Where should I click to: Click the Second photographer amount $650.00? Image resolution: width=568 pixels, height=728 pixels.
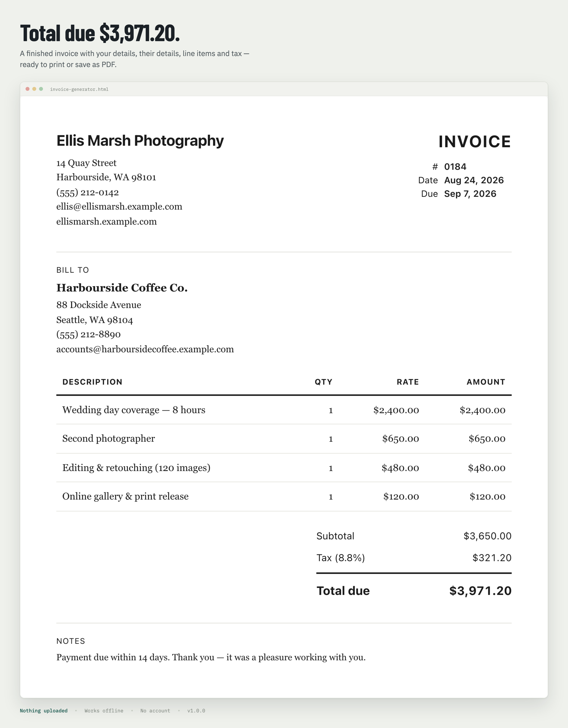click(487, 439)
